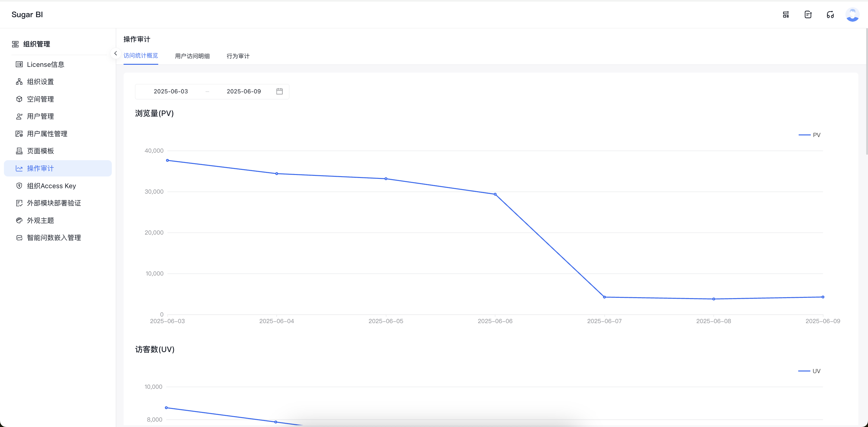
Task: Open 外部模块部署验证 menu item
Action: tap(58, 203)
